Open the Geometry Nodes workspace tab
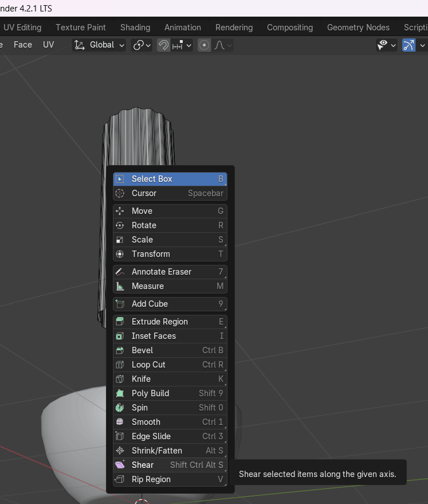 [x=358, y=28]
